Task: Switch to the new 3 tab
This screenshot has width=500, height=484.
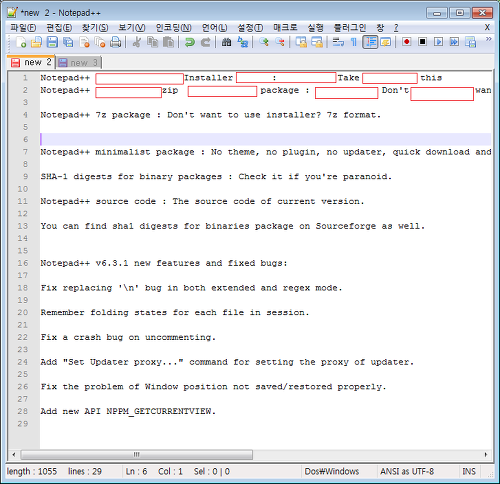Action: pos(78,63)
